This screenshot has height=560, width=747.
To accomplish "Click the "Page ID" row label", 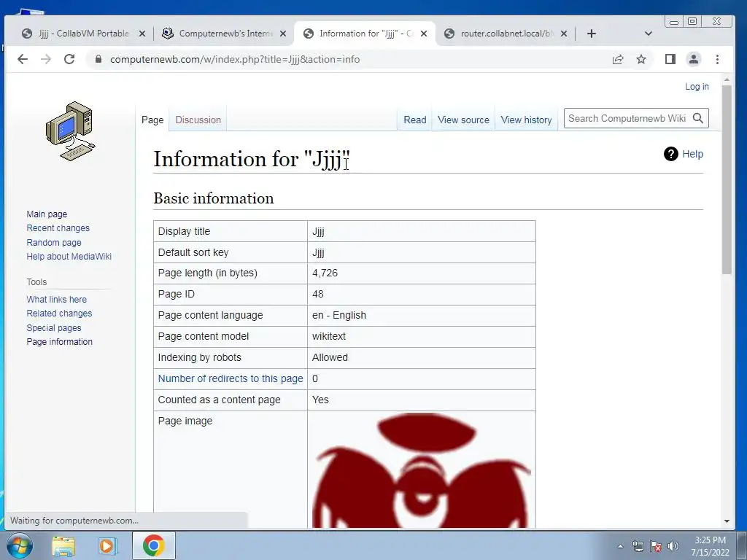I will [177, 294].
